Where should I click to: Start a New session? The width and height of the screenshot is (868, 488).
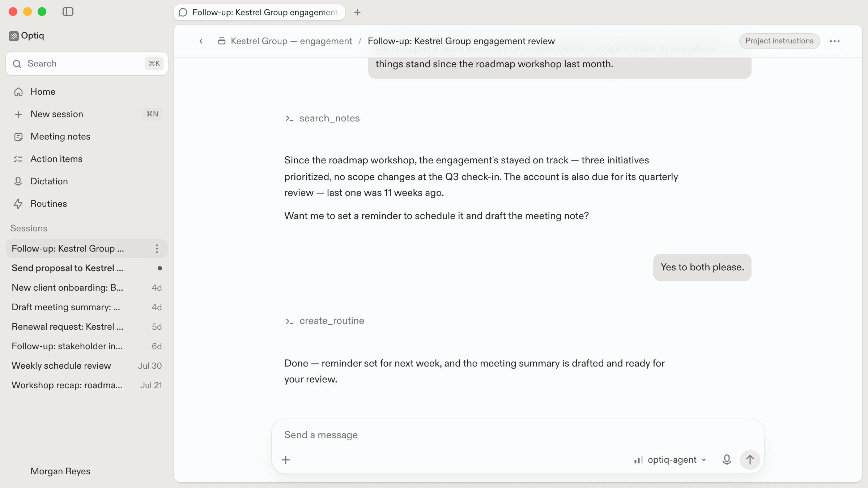coord(87,114)
